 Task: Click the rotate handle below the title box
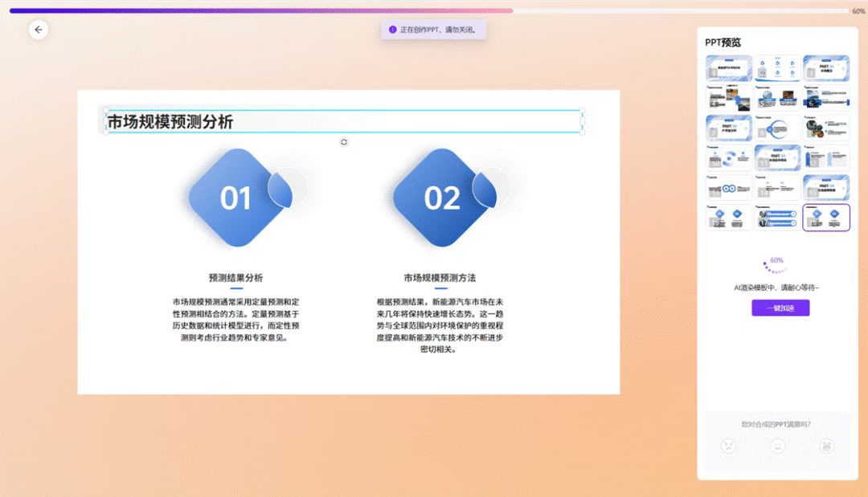coord(344,142)
